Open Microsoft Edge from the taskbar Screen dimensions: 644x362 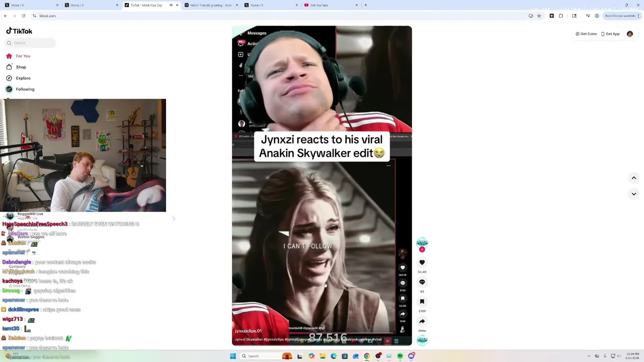[334, 356]
